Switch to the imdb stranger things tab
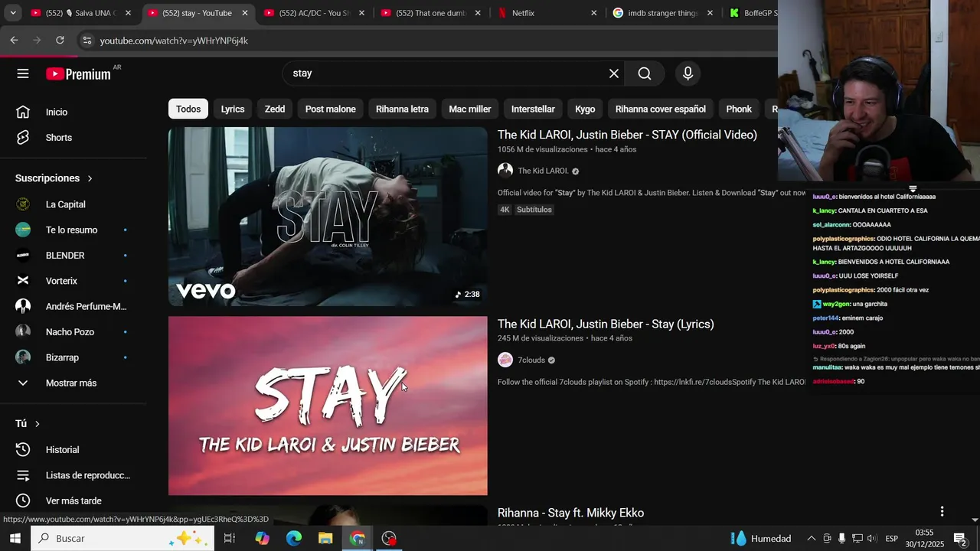 pyautogui.click(x=663, y=13)
